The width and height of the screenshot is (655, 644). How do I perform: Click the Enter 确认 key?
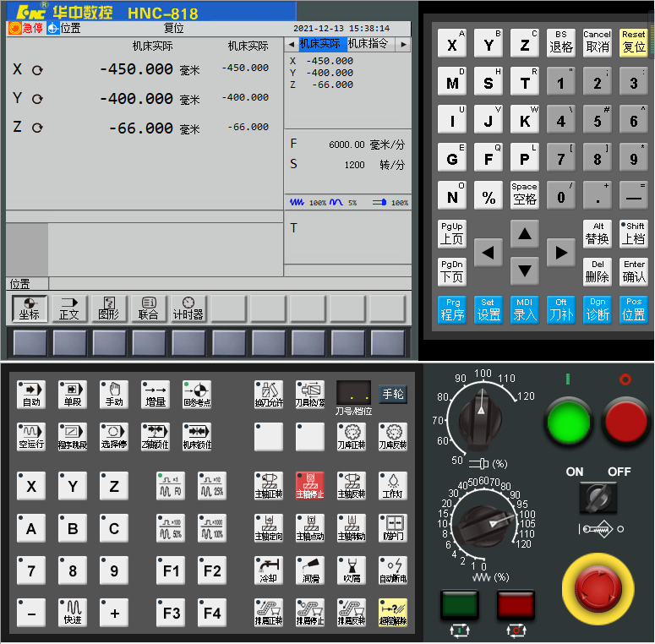[x=634, y=272]
